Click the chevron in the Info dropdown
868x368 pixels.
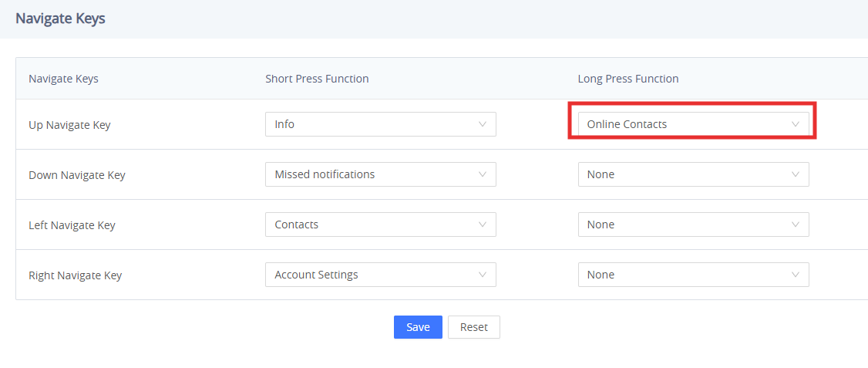[x=482, y=124]
